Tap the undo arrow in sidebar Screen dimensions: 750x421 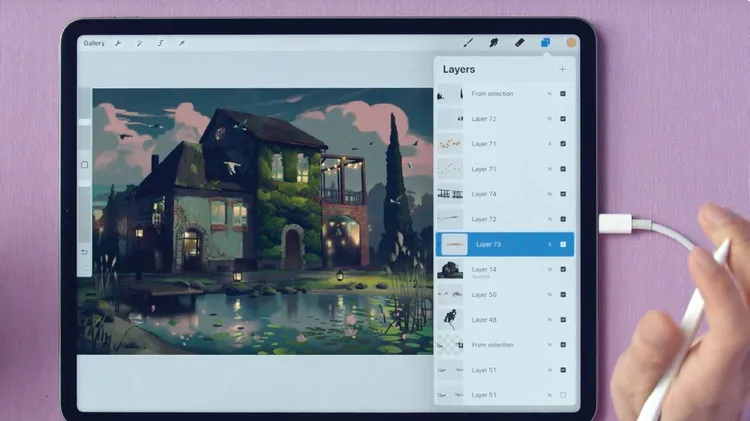[x=84, y=251]
